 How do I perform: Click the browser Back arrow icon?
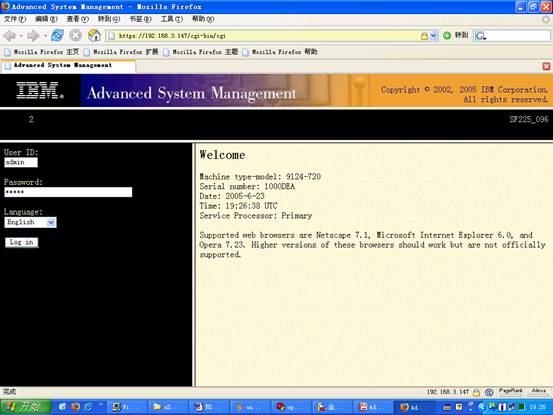click(10, 36)
